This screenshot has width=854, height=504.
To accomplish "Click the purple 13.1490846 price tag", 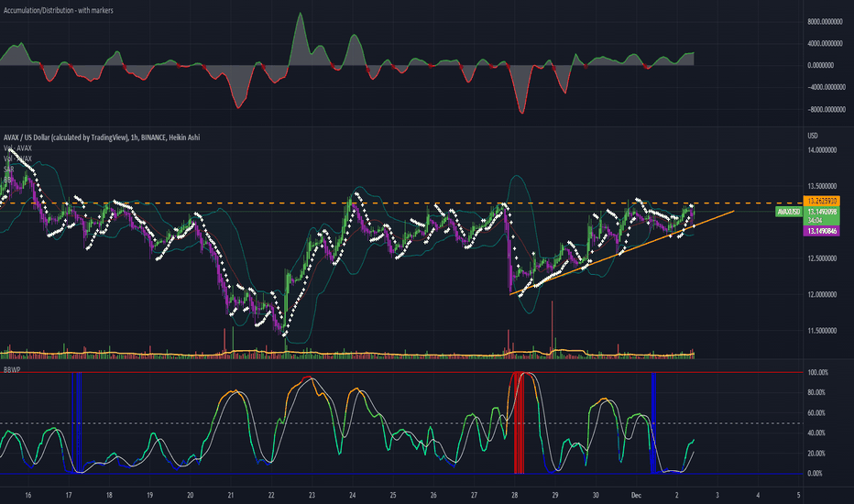I will click(821, 231).
